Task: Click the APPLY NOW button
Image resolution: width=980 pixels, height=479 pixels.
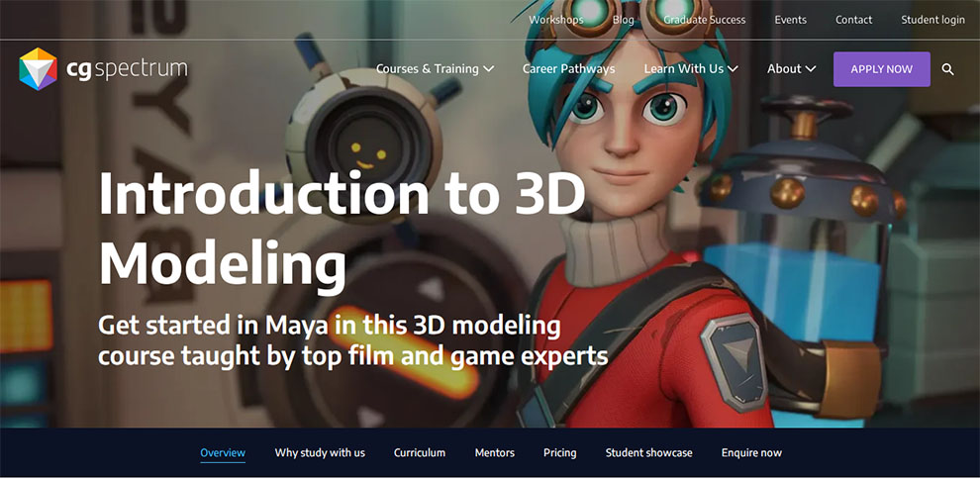Action: [x=881, y=69]
